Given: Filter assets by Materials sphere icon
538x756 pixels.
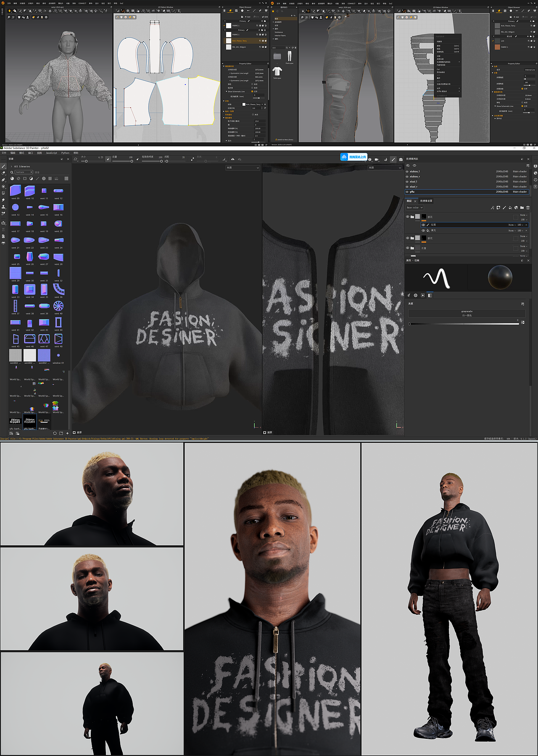Looking at the screenshot, I should coord(12,179).
